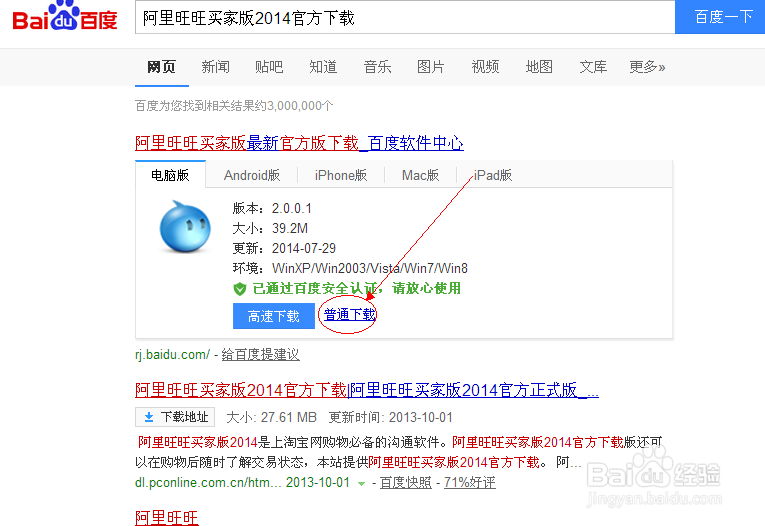
Task: Open the 地图 tab
Action: (539, 67)
